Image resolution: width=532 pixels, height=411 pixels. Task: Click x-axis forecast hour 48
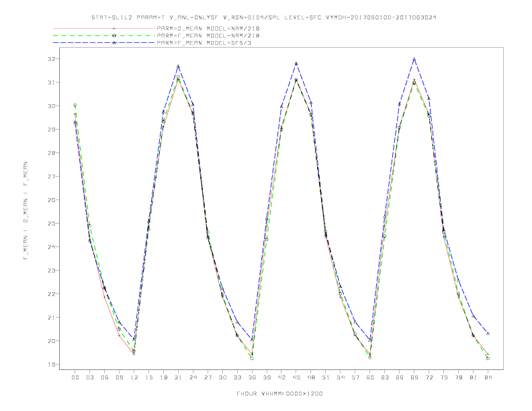(311, 377)
